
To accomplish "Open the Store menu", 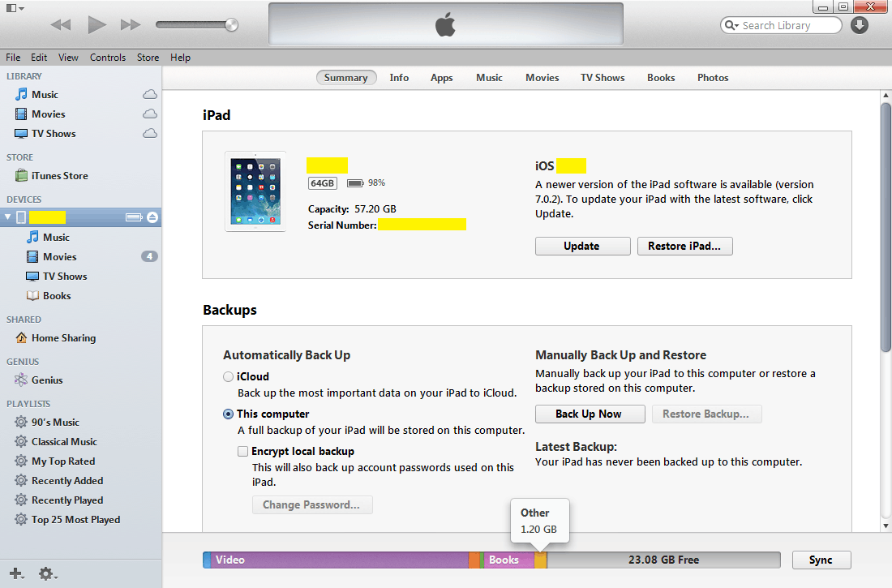I will tap(148, 58).
